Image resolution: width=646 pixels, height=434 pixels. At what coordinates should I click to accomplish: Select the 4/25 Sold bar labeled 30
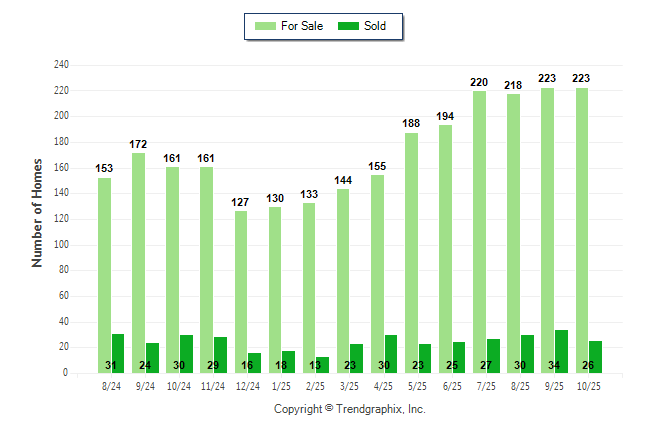tap(391, 354)
